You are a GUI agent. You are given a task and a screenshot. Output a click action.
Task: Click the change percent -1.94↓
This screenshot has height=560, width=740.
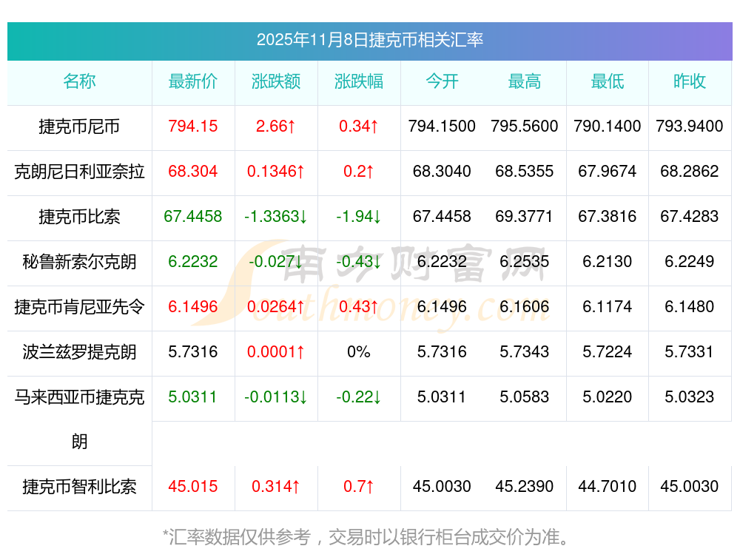(359, 217)
